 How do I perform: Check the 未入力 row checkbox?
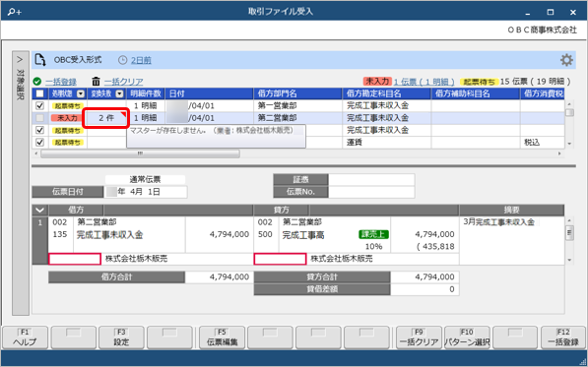tap(39, 118)
